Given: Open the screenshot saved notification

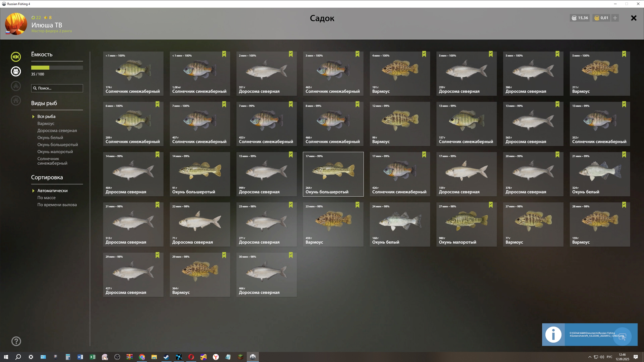Looking at the screenshot, I should 590,335.
